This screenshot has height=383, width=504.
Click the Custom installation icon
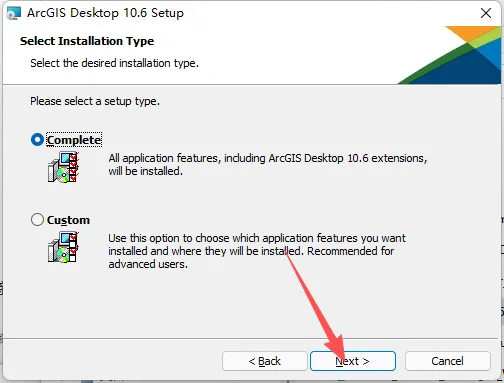pyautogui.click(x=63, y=247)
